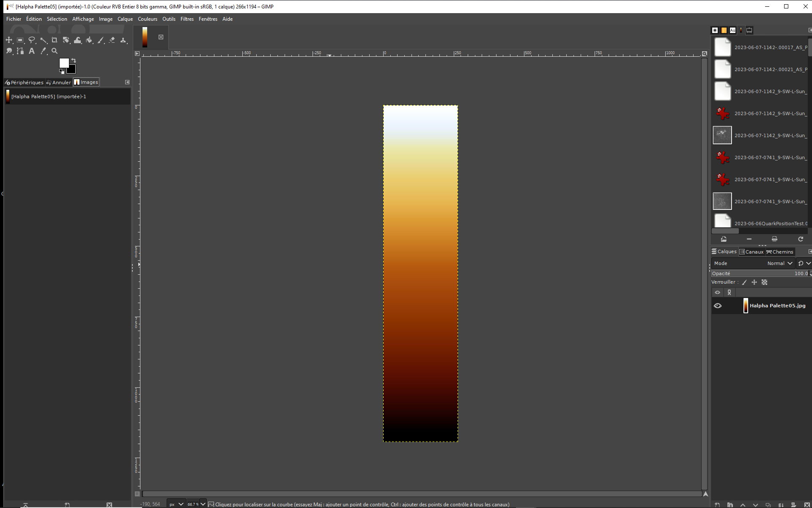This screenshot has height=508, width=812.
Task: Activate the Fuzzy Select magic wand tool
Action: [x=43, y=40]
